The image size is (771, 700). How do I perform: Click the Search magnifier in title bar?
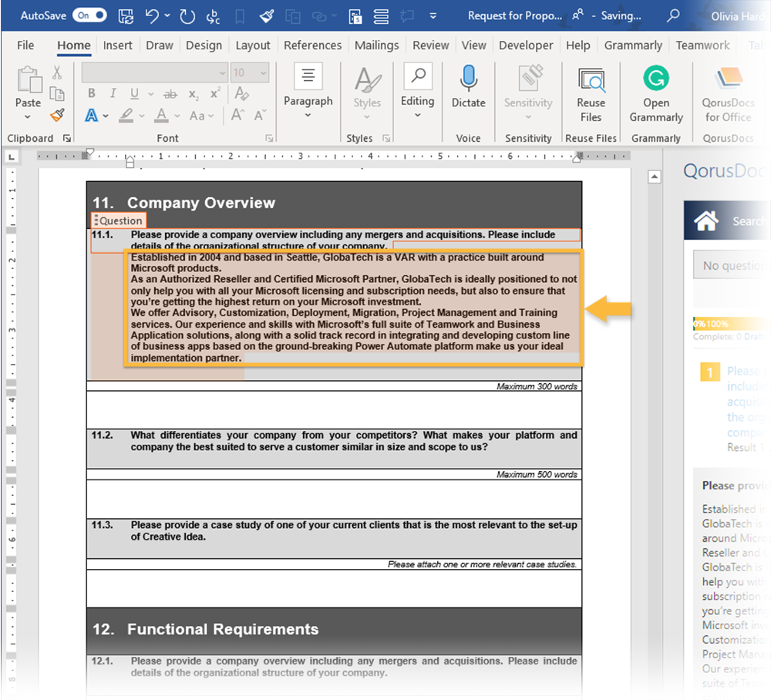pyautogui.click(x=672, y=15)
